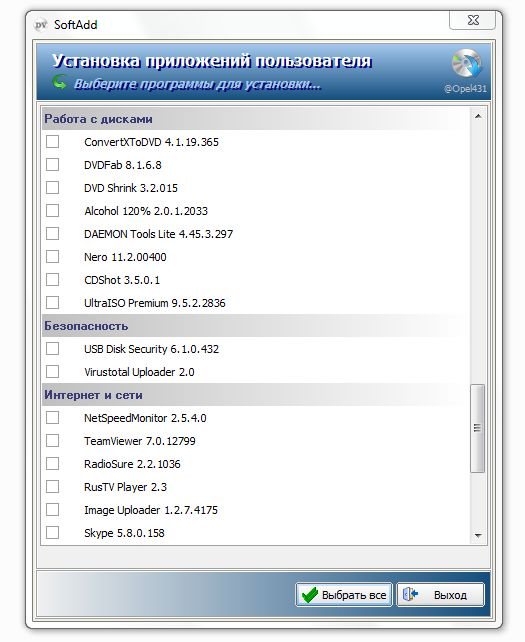Click the Безопасность group header
Viewport: 525px width, 642px height.
tap(256, 326)
